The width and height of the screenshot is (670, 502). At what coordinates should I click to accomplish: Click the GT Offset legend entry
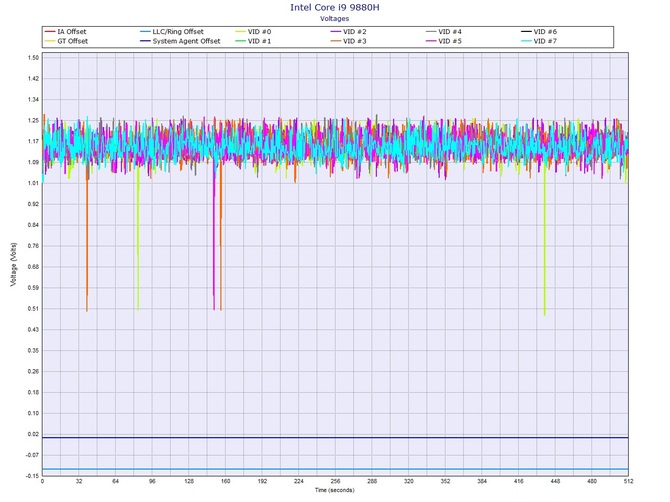[x=66, y=41]
